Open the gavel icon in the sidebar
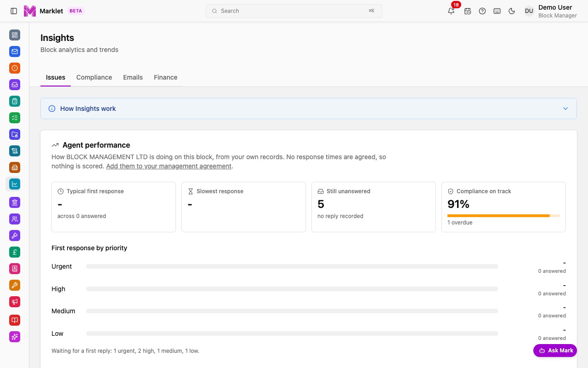Image resolution: width=588 pixels, height=368 pixels. [x=15, y=236]
